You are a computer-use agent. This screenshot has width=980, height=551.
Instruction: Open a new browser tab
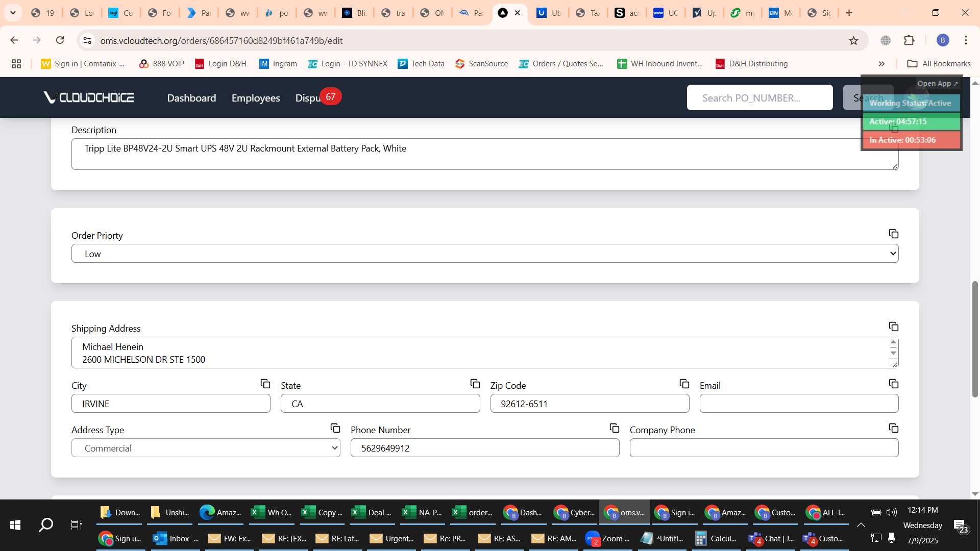pos(849,13)
